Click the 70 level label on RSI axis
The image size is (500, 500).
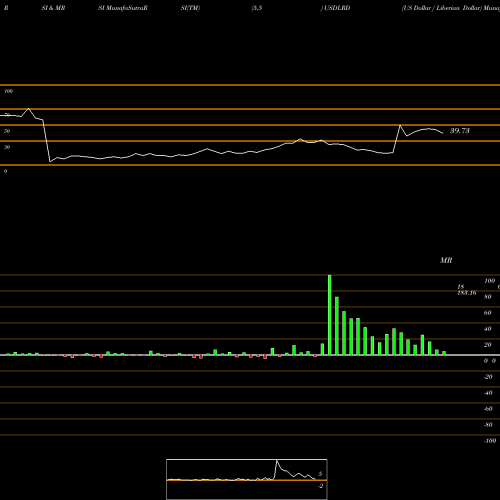coord(7,115)
